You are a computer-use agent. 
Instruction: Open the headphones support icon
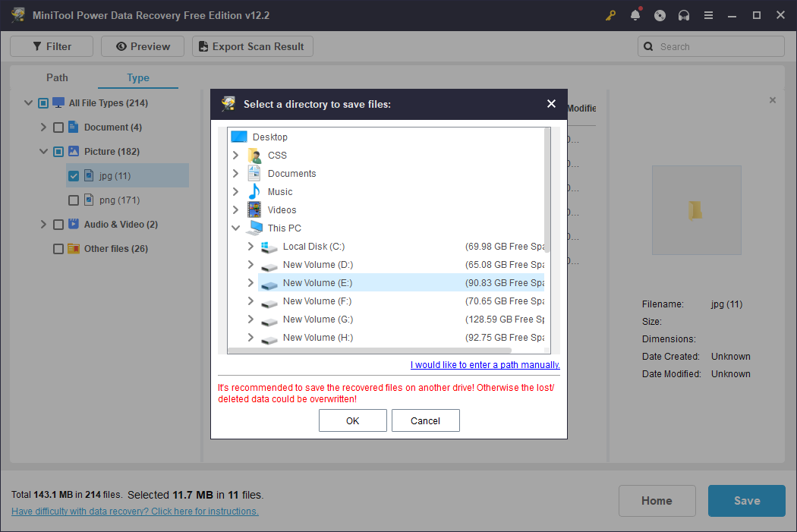tap(684, 15)
